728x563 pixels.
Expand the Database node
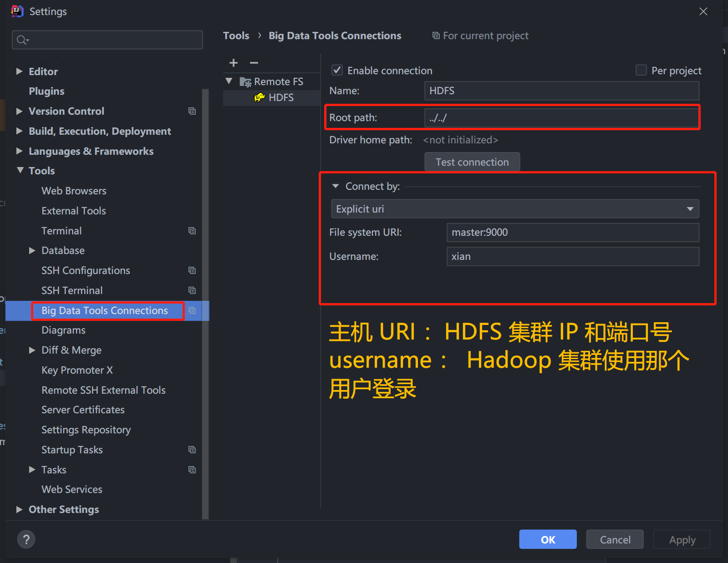[32, 250]
